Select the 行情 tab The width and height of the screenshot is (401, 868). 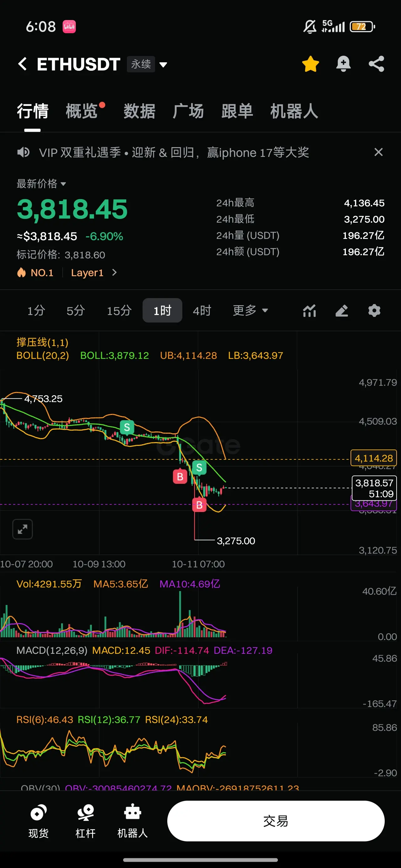(x=33, y=111)
